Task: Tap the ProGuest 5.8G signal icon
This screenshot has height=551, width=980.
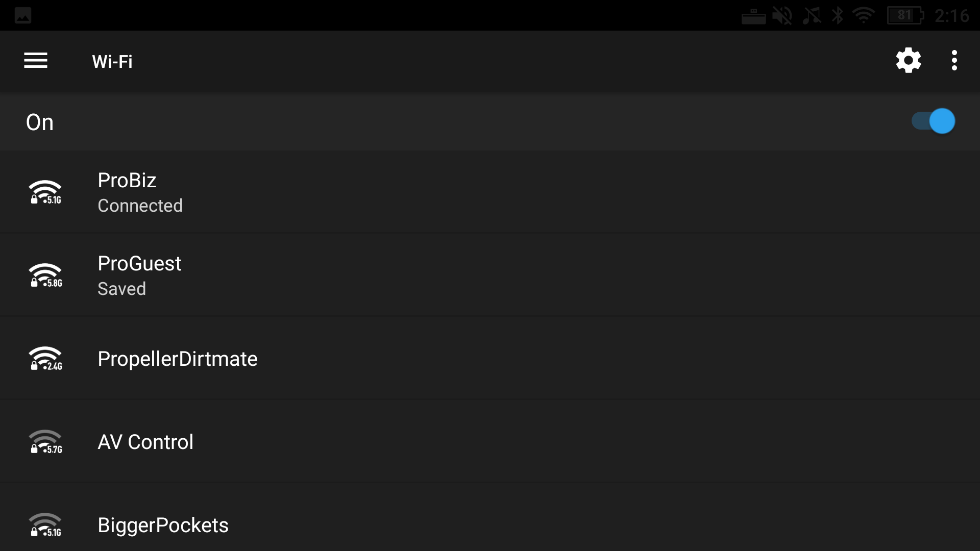Action: pyautogui.click(x=45, y=275)
